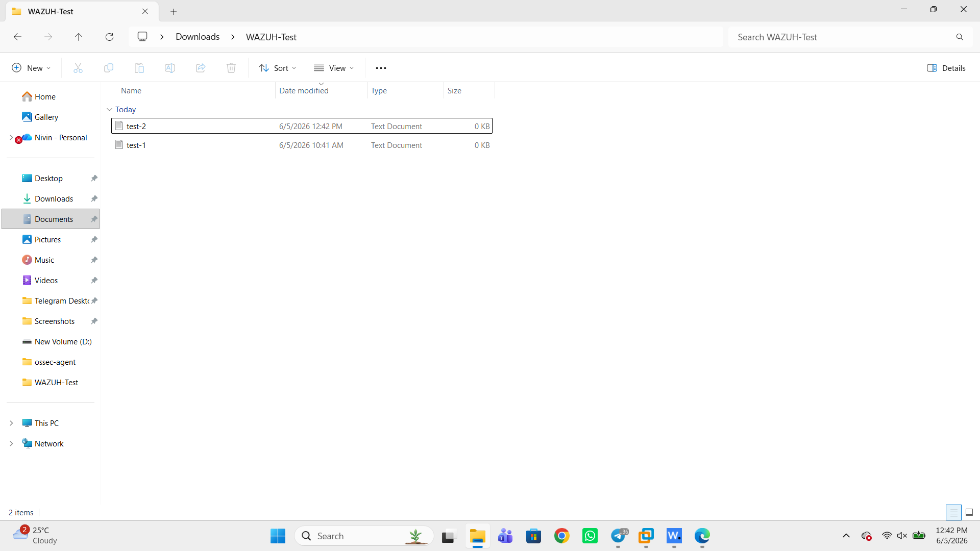Switch to large thumbnails view icon at bottom right
This screenshot has height=551, width=980.
969,512
